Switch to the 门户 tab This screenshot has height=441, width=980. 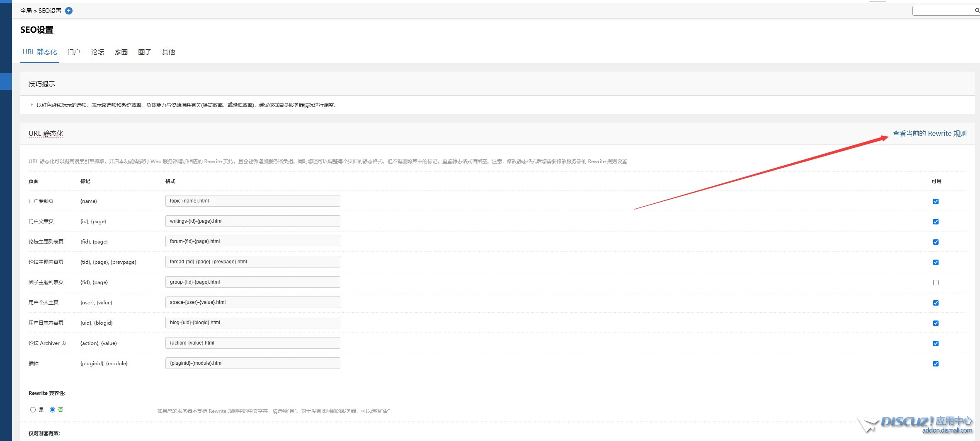coord(74,52)
